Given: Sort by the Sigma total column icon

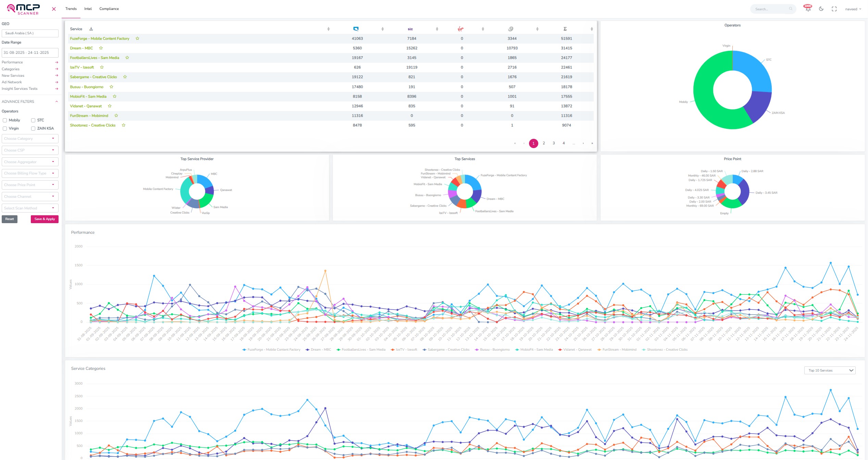Looking at the screenshot, I should click(x=565, y=29).
